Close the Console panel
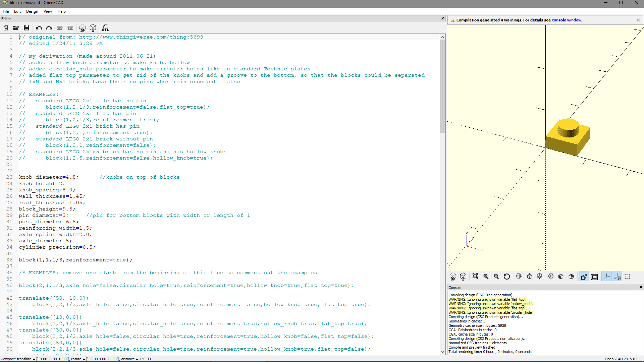 point(641,287)
